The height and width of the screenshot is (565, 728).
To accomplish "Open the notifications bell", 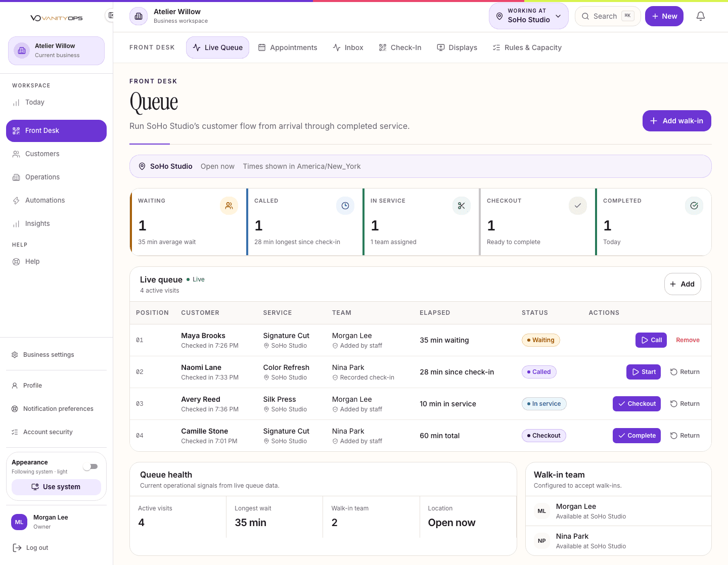I will [x=701, y=16].
